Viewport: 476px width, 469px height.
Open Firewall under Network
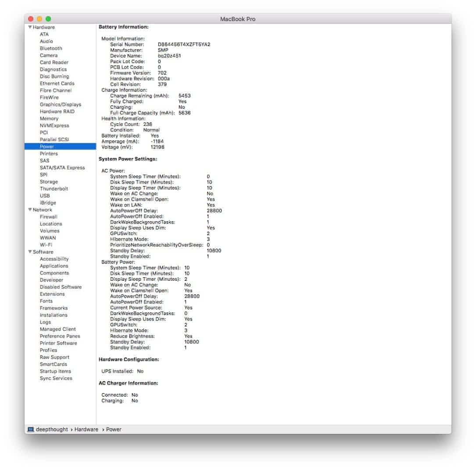(48, 217)
